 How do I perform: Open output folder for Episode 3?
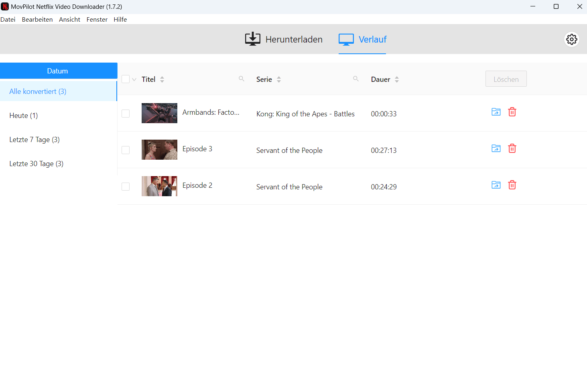click(496, 148)
